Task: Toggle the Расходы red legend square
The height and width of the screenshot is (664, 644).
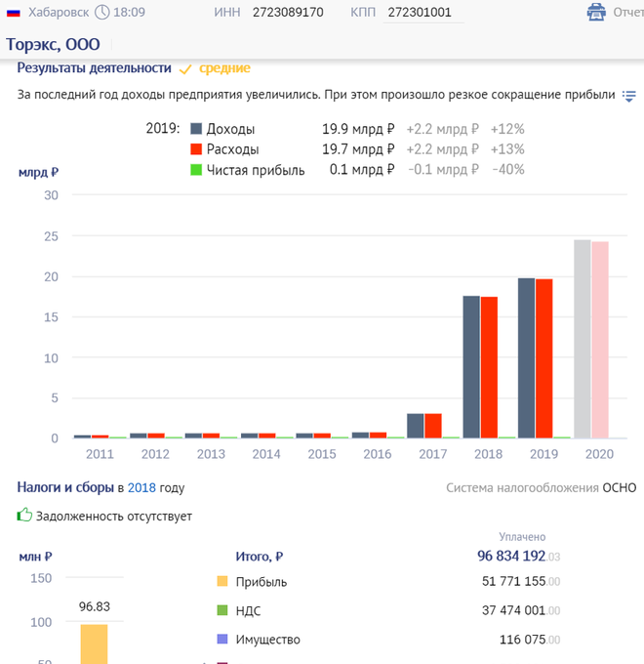Action: click(x=196, y=149)
